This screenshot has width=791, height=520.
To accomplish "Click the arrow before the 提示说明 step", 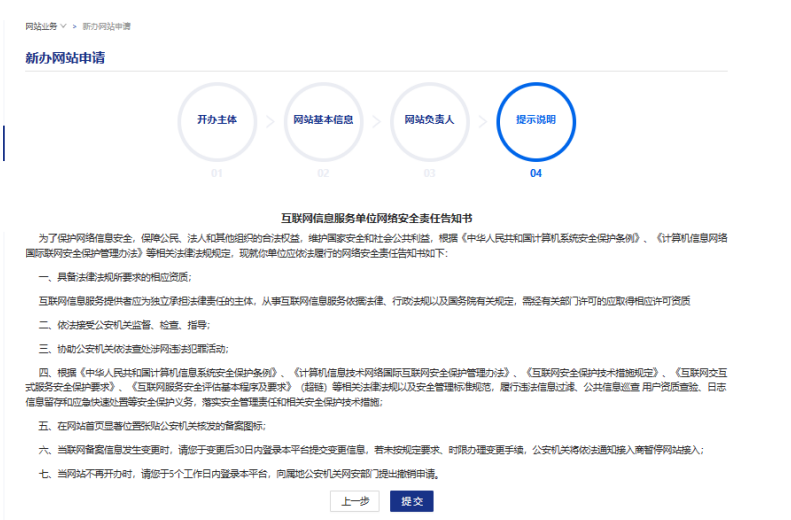I will (x=482, y=121).
